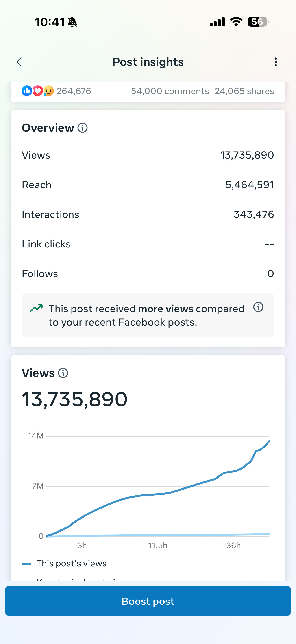Tap the Views section info icon
This screenshot has width=296, height=644.
pos(63,373)
